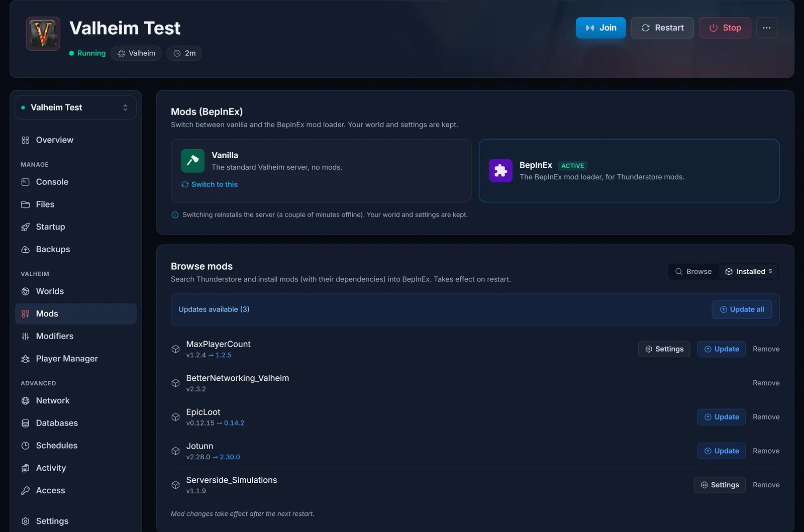
Task: Click the Backups cloud icon
Action: [x=26, y=249]
